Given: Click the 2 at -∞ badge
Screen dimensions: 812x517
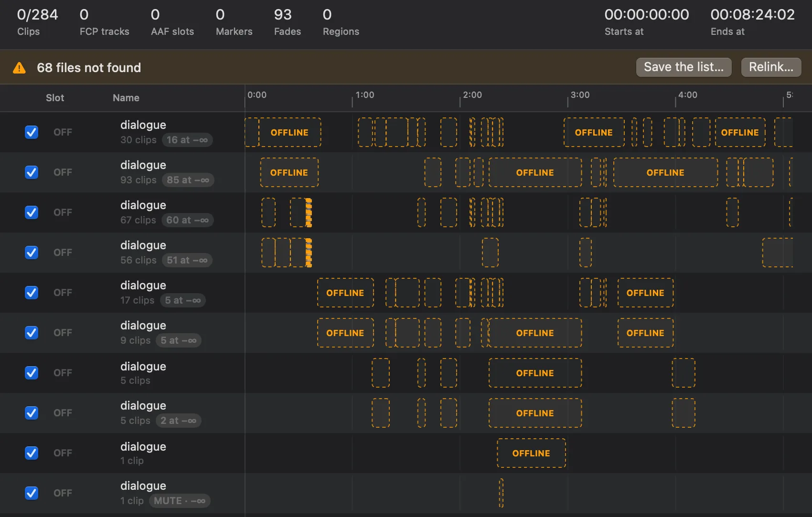Looking at the screenshot, I should [179, 421].
